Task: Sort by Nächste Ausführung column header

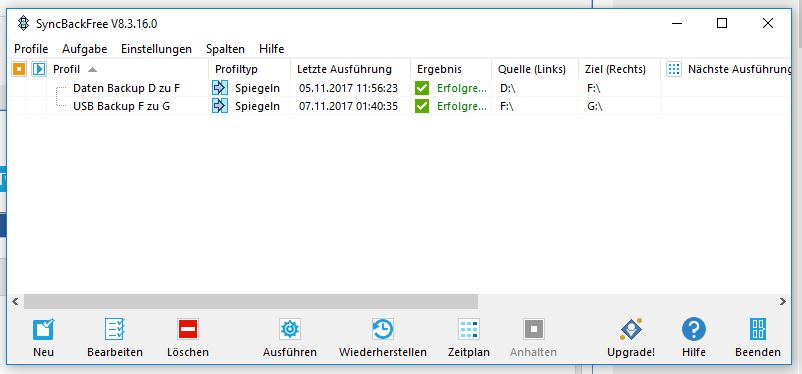Action: (x=740, y=69)
